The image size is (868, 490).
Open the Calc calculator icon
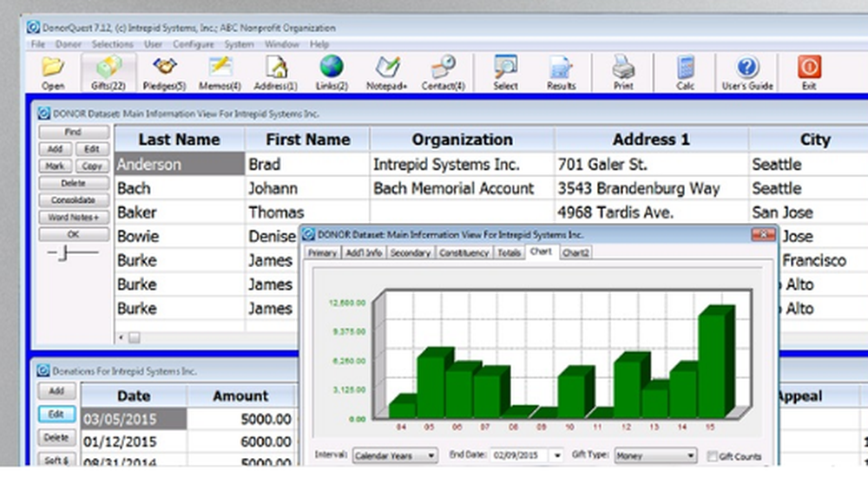click(x=686, y=73)
